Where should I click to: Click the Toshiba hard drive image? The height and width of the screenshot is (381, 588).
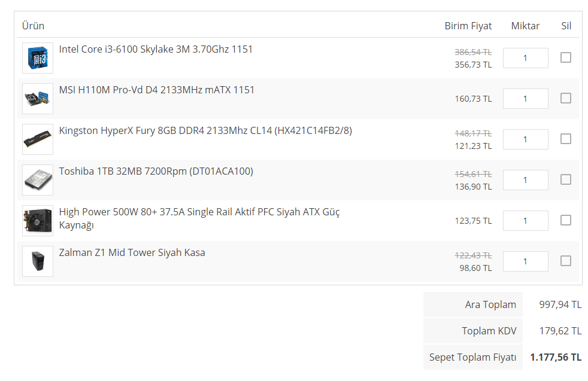click(x=38, y=180)
